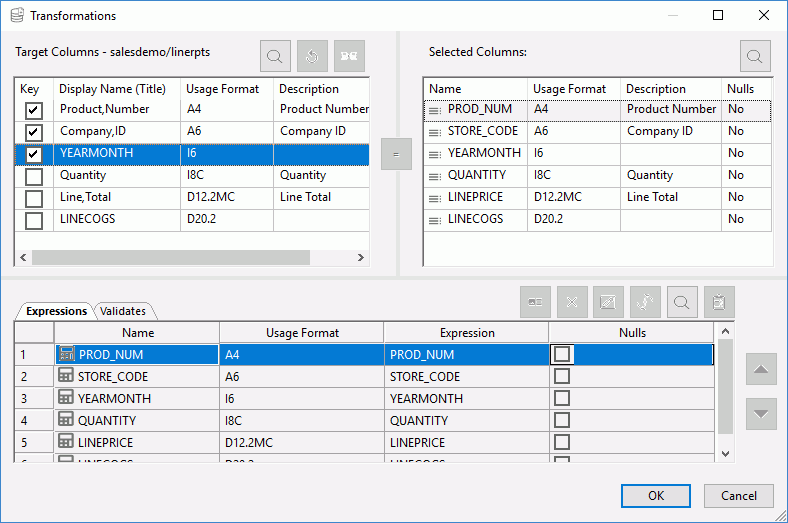Toggle Nulls checkbox for STORE_CODE expression
This screenshot has width=788, height=523.
click(x=562, y=376)
